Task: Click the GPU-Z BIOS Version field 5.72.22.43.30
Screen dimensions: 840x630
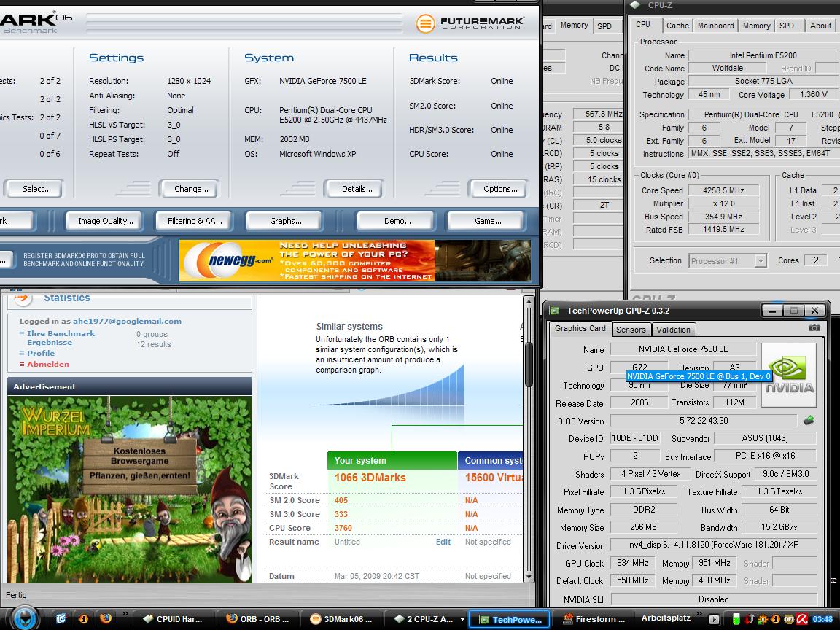Action: click(x=704, y=421)
